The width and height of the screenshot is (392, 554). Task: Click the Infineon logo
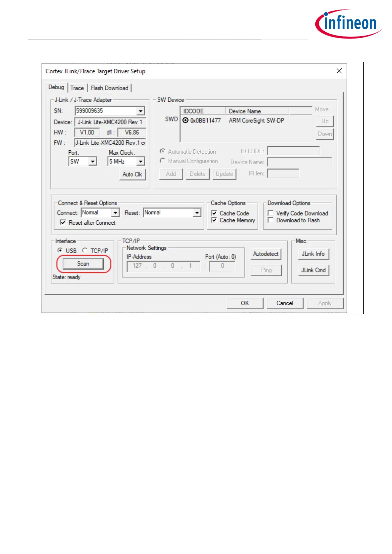point(348,24)
